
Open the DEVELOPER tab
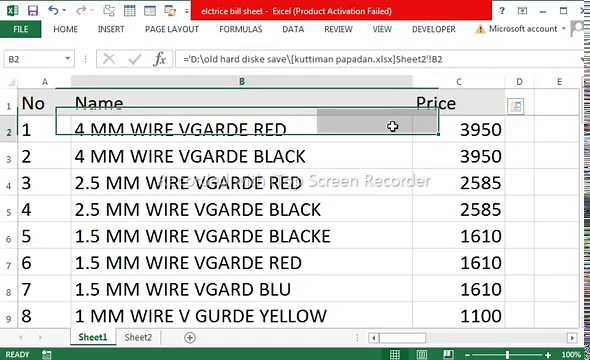[x=434, y=29]
